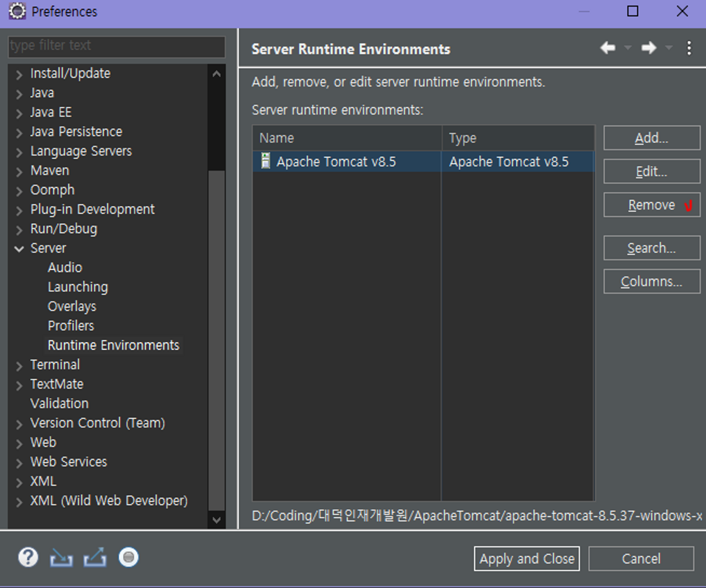Viewport: 706px width, 588px height.
Task: Open the back history dropdown arrow
Action: tap(628, 48)
